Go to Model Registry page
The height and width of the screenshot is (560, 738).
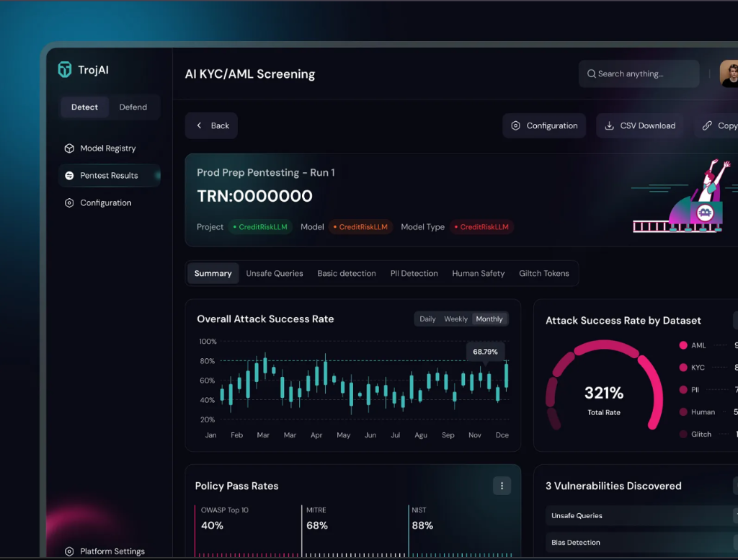pos(110,148)
